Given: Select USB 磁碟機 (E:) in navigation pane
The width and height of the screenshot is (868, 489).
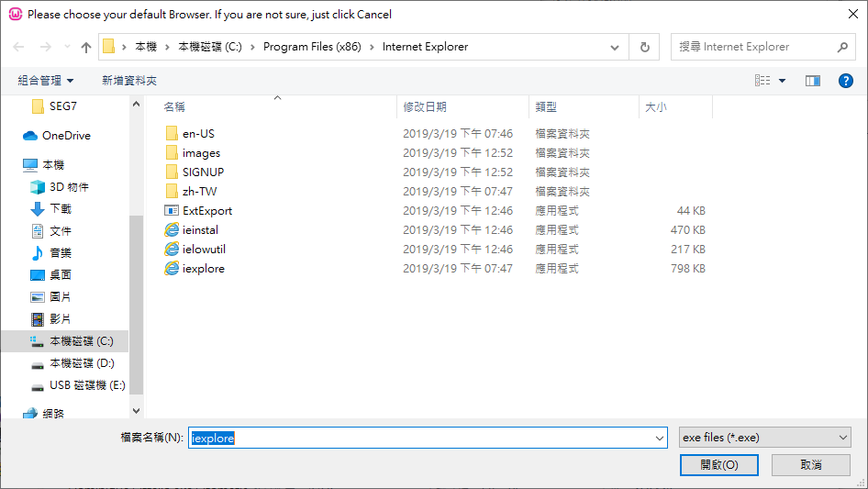Looking at the screenshot, I should point(78,385).
